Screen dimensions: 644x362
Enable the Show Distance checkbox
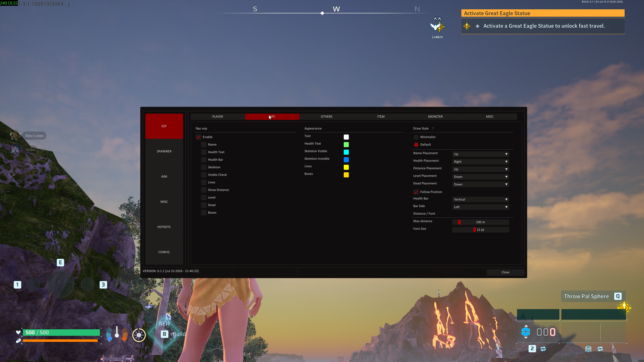[x=204, y=190]
